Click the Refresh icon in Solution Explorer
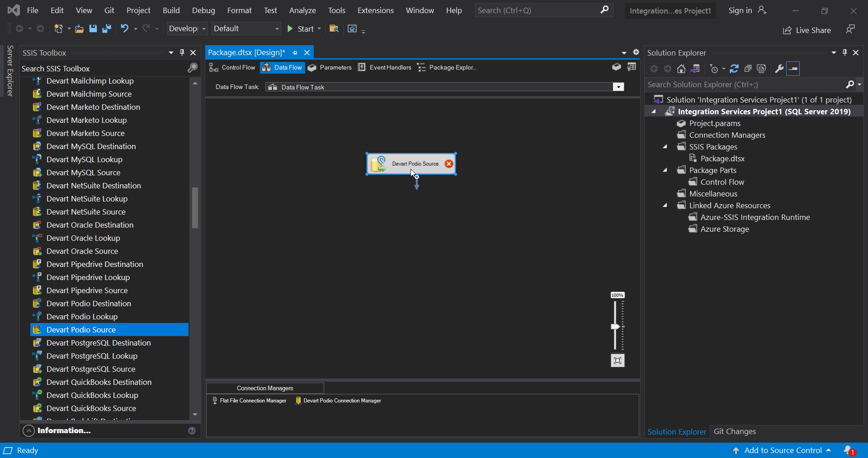This screenshot has height=458, width=868. (734, 69)
